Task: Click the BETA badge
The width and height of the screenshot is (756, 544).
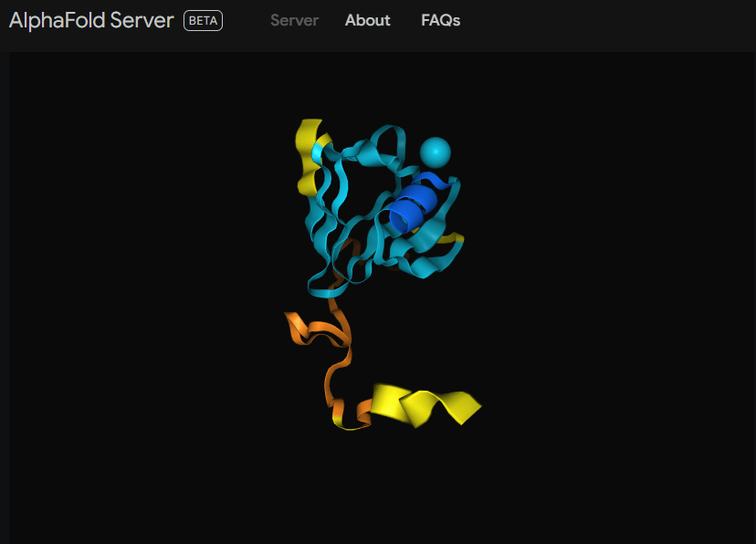Action: 203,21
